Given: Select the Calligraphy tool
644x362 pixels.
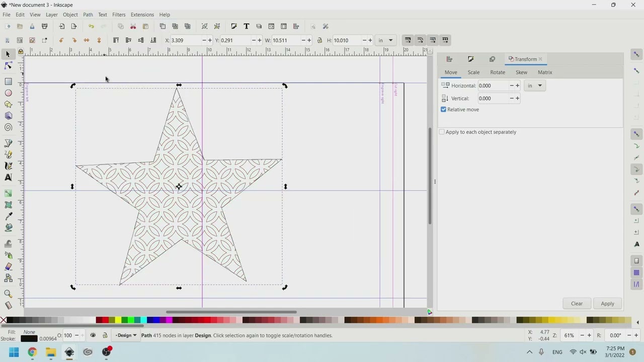Looking at the screenshot, I should coord(8,166).
